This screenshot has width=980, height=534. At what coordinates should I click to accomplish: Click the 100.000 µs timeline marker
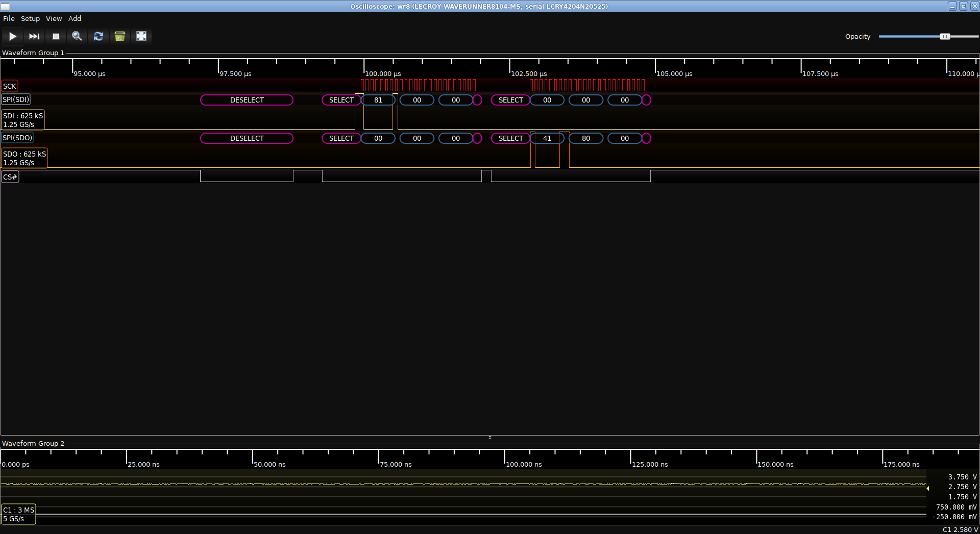[383, 73]
